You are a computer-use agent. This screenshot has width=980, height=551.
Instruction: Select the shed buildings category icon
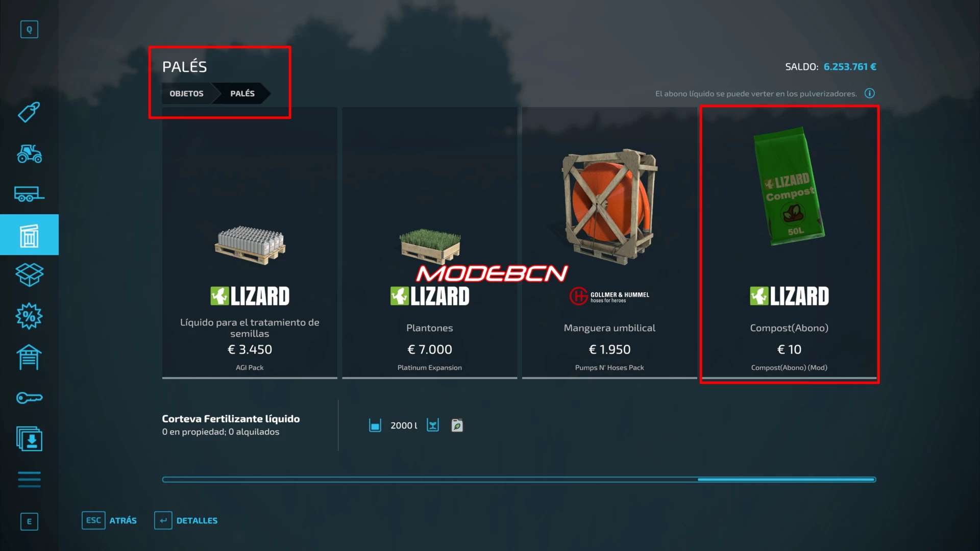pyautogui.click(x=29, y=357)
